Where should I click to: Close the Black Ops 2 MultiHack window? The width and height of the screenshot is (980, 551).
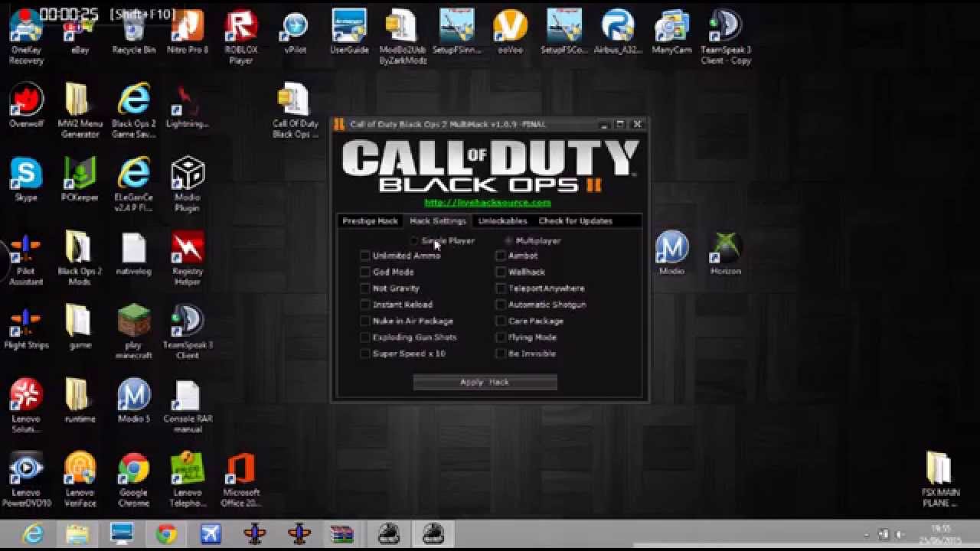637,124
